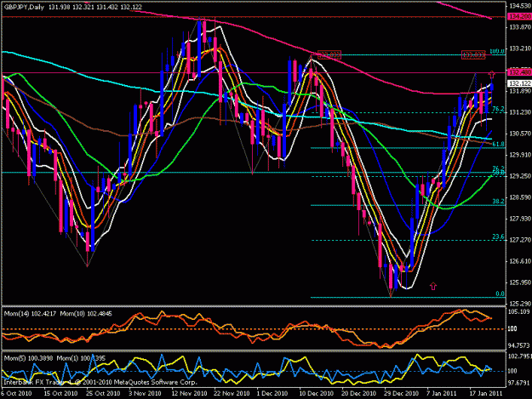Select the Fibonacci 38.2 level label
Viewport: 532px width, 399px height.
[498, 202]
